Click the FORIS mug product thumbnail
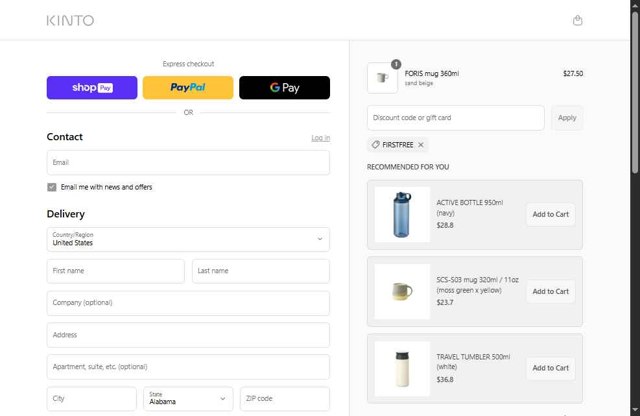 pyautogui.click(x=382, y=78)
